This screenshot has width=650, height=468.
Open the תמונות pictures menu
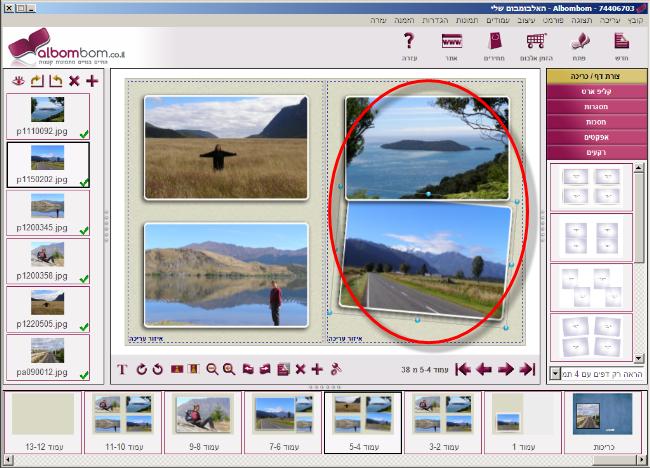click(440, 20)
